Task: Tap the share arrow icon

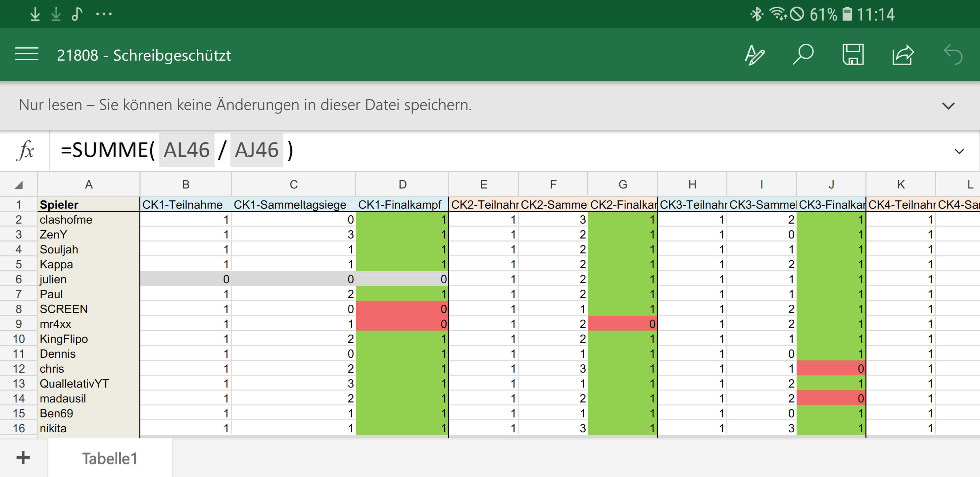Action: pyautogui.click(x=903, y=55)
